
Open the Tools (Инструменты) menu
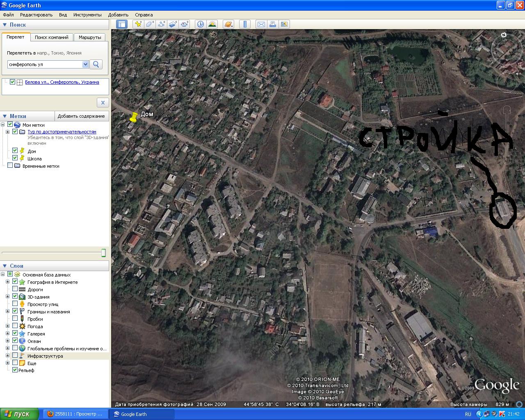(87, 15)
